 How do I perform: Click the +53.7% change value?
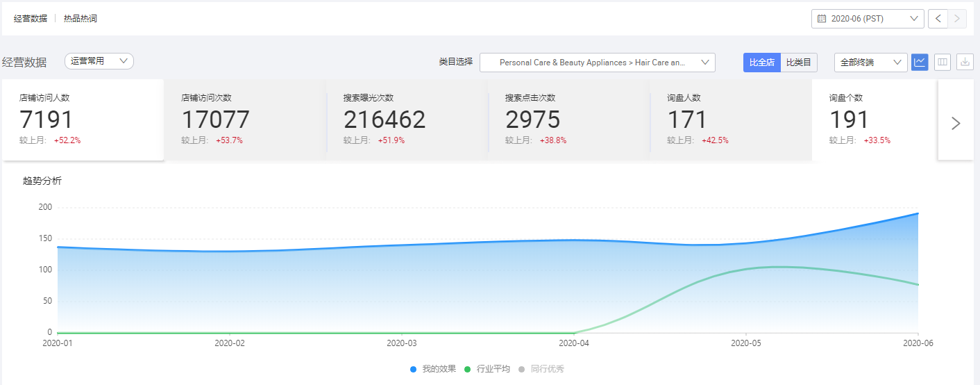[x=229, y=140]
